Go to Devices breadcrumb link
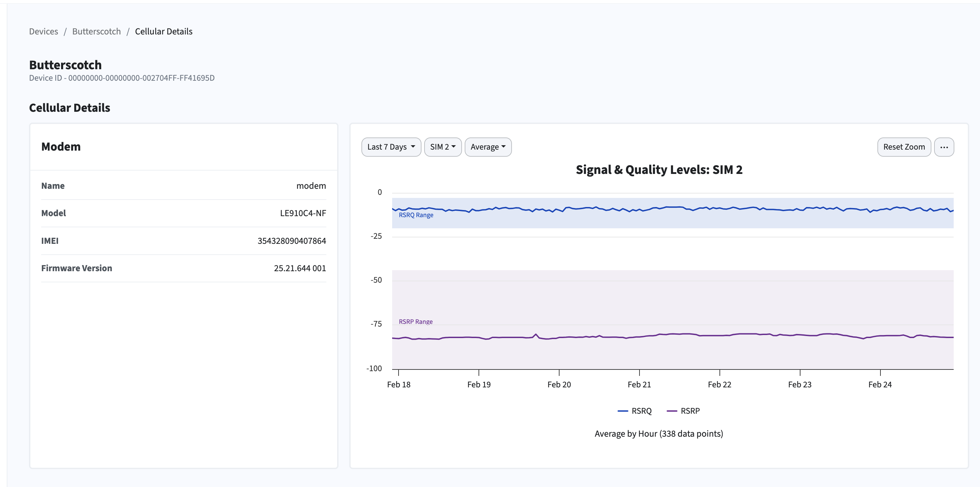The image size is (980, 487). point(44,31)
